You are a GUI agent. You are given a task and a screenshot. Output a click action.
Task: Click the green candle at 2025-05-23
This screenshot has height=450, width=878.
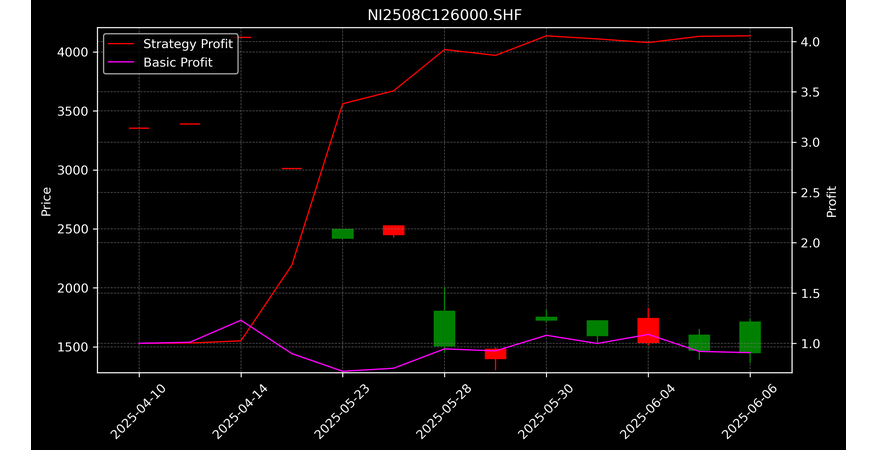coord(343,234)
